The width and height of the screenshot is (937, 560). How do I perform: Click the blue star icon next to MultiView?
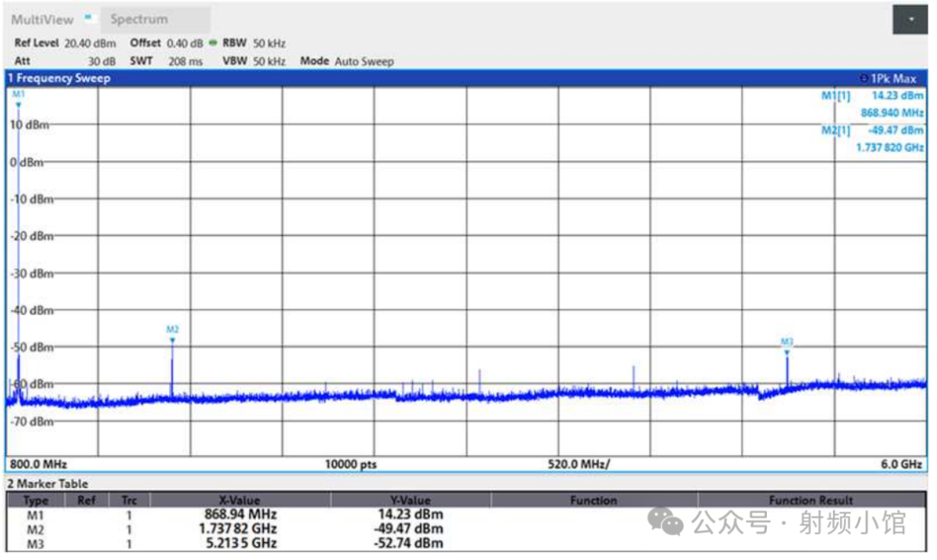click(88, 17)
